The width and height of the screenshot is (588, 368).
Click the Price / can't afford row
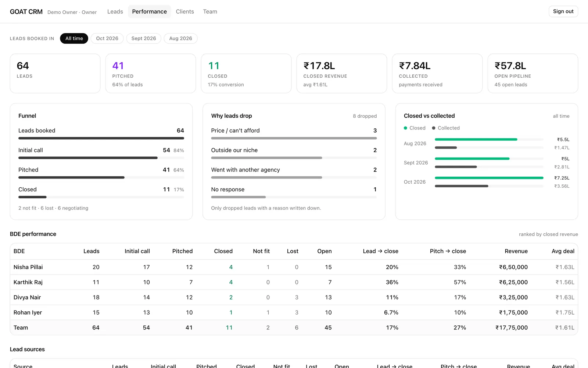pyautogui.click(x=294, y=134)
